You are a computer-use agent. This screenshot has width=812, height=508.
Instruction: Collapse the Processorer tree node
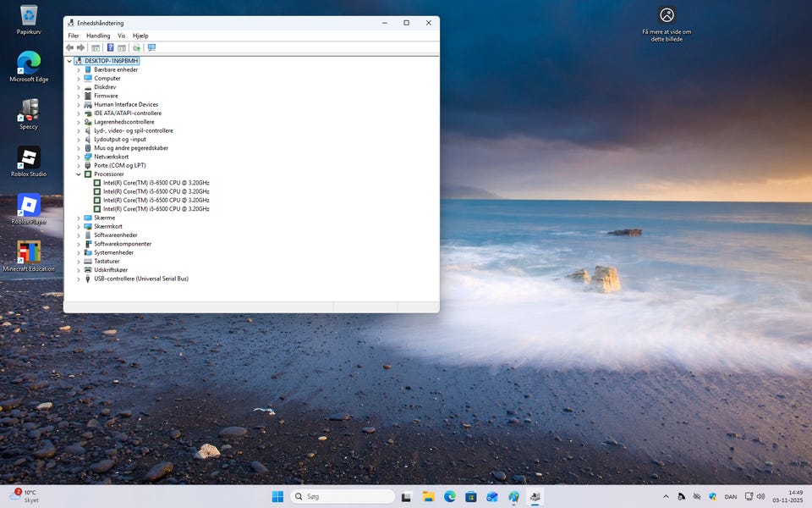79,174
